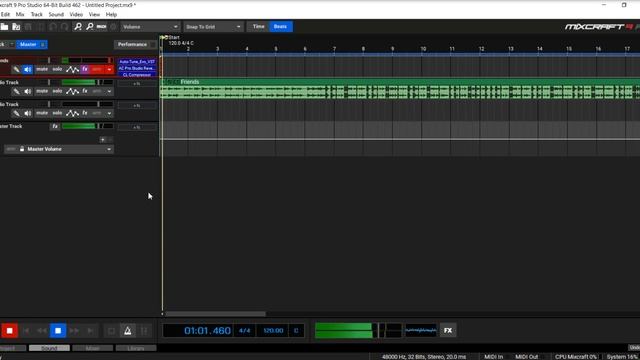Switch timeline to Time mode
This screenshot has height=360, width=640.
tap(258, 27)
